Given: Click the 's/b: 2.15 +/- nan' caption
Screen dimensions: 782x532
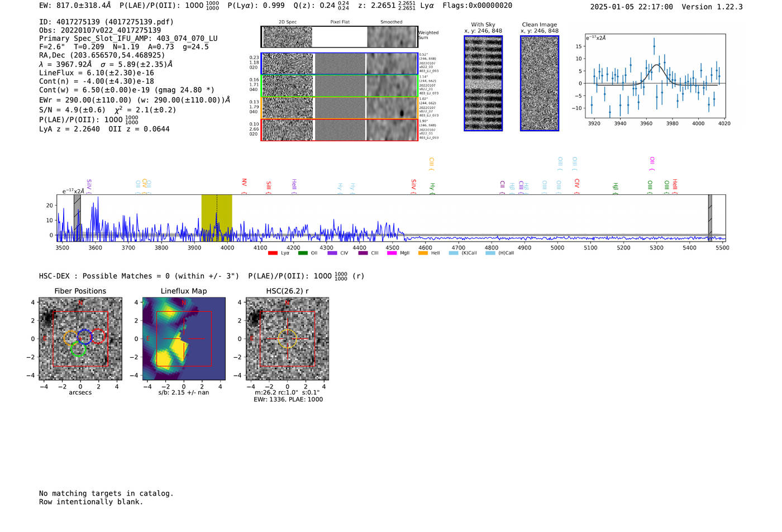Looking at the screenshot, I should click(x=184, y=392).
